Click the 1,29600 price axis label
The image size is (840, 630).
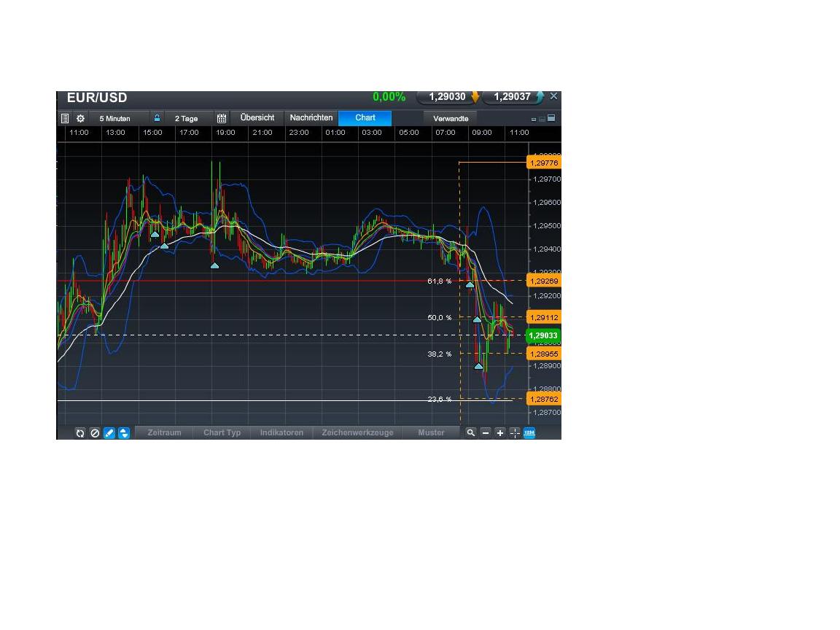pos(547,203)
